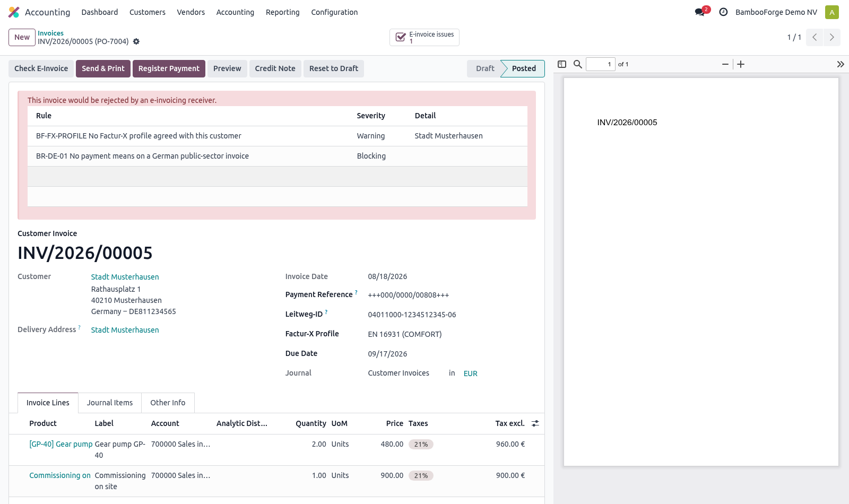
Task: Click the PDF page number field
Action: pyautogui.click(x=600, y=64)
